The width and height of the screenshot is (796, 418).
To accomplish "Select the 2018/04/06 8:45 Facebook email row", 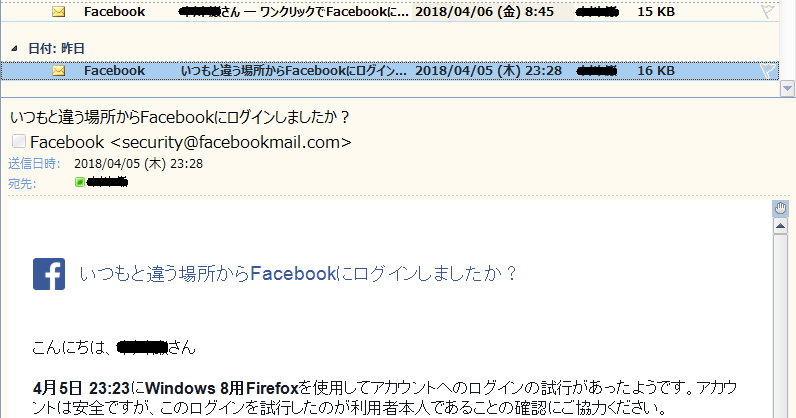I will 390,12.
